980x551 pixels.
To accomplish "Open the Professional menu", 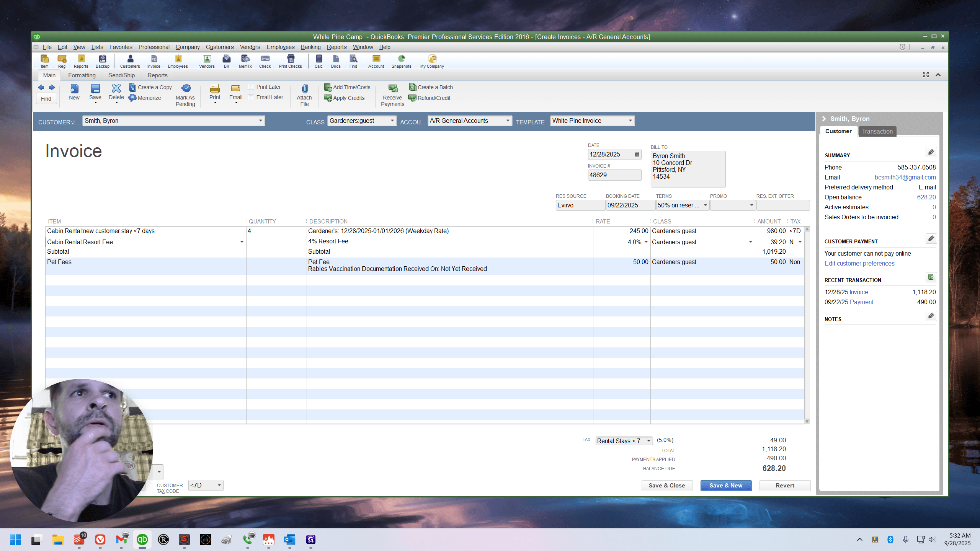I will point(154,47).
